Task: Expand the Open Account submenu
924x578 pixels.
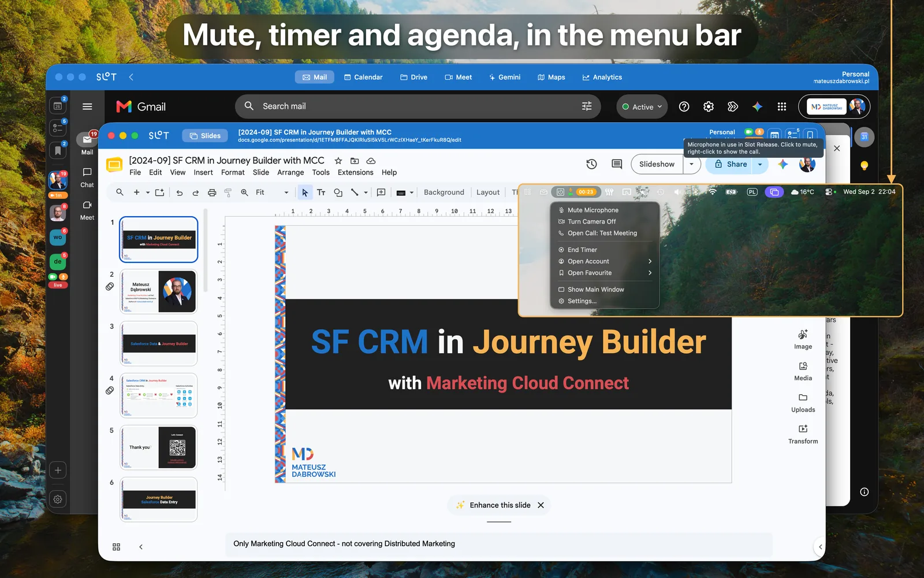Action: tap(605, 261)
